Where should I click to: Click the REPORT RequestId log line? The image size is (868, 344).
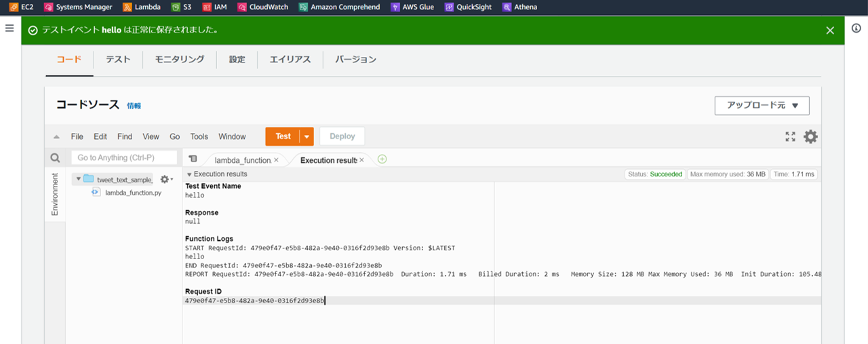coord(502,274)
